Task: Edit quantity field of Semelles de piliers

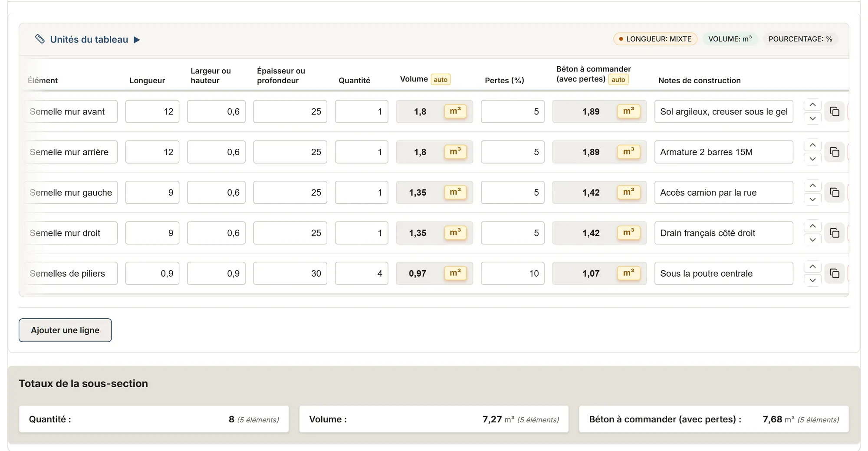Action: [362, 273]
